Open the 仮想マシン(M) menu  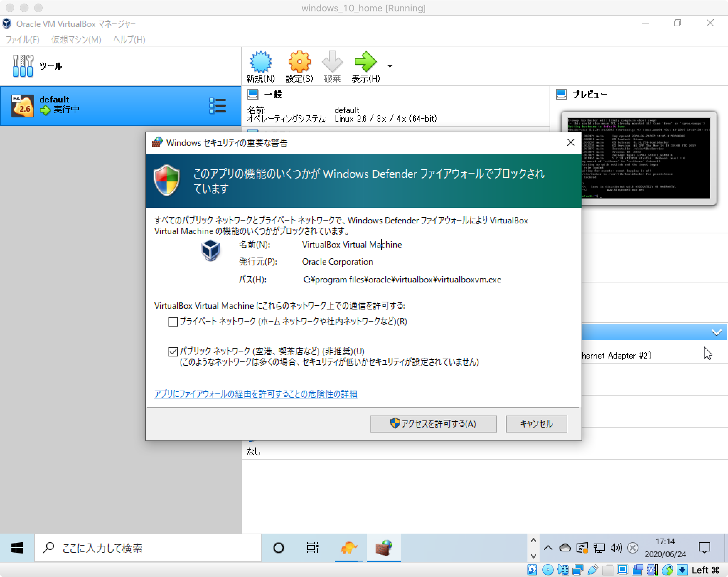coord(76,39)
